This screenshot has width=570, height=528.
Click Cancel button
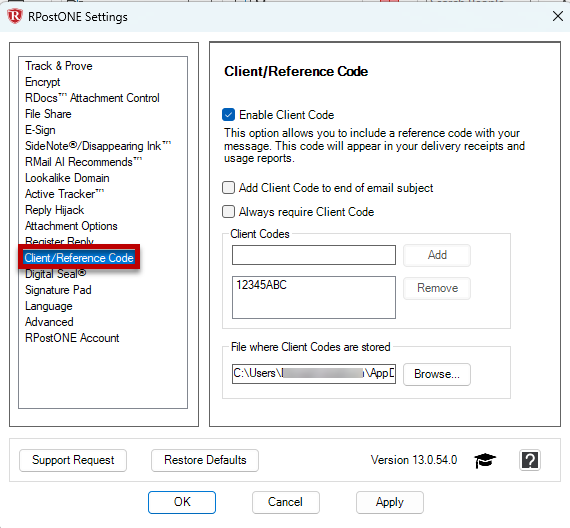(x=286, y=502)
